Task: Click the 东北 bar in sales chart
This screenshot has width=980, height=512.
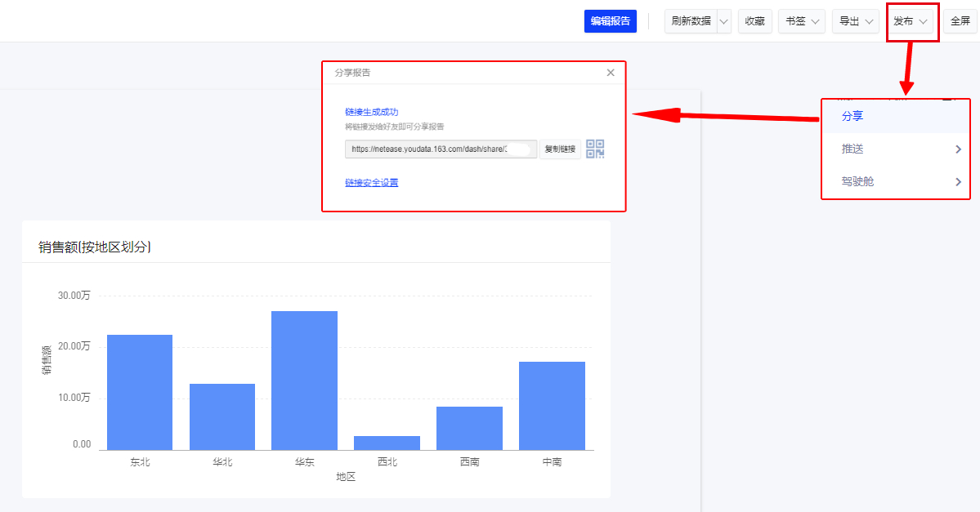Action: pyautogui.click(x=140, y=392)
